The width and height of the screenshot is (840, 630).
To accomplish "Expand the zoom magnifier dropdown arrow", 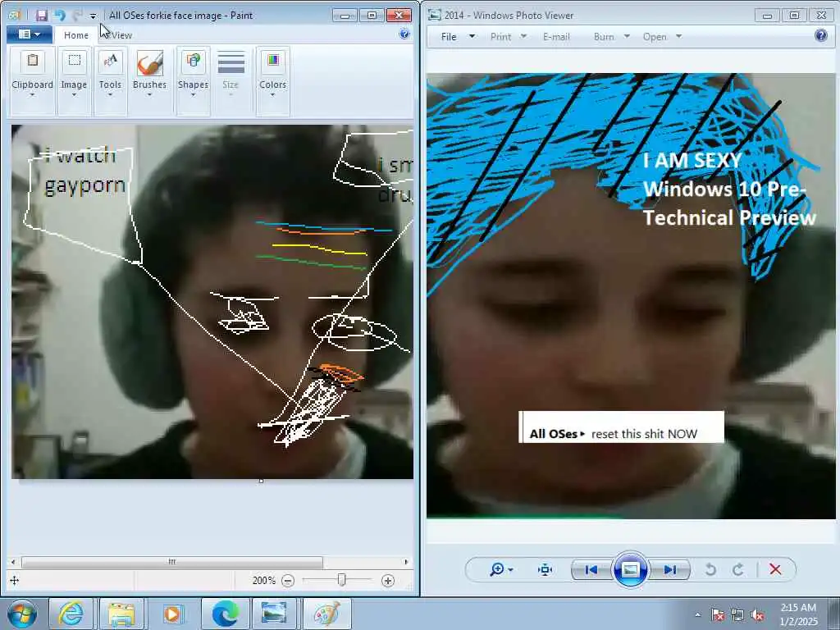I will coord(510,570).
